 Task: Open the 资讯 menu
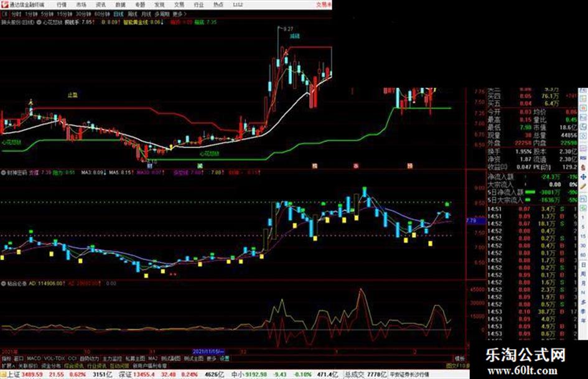point(101,4)
